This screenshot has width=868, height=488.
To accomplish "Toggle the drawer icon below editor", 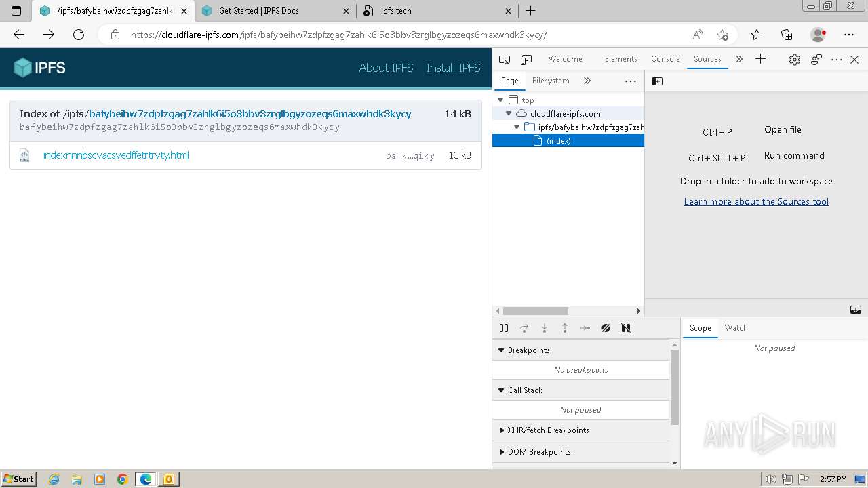I will coord(856,310).
